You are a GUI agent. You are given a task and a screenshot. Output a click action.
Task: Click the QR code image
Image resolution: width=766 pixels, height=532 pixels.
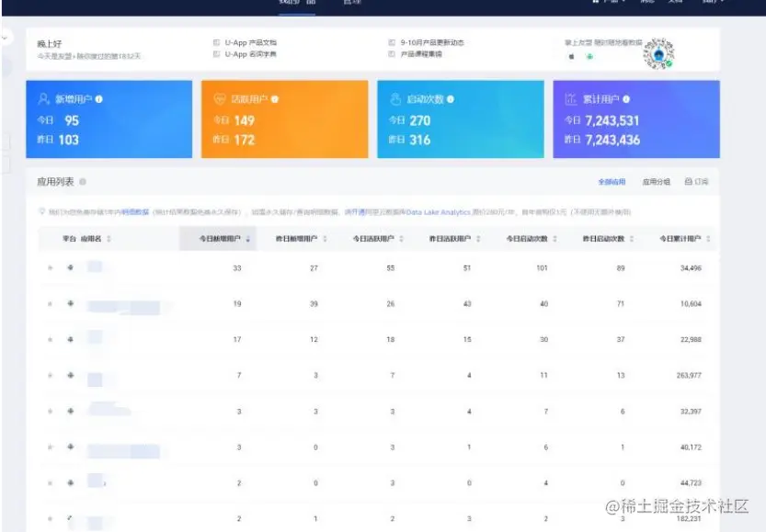658,53
